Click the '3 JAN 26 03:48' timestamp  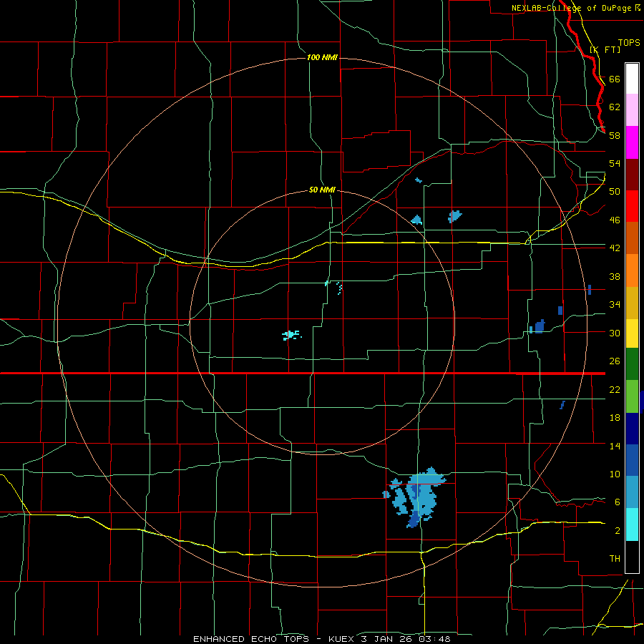coord(406,639)
